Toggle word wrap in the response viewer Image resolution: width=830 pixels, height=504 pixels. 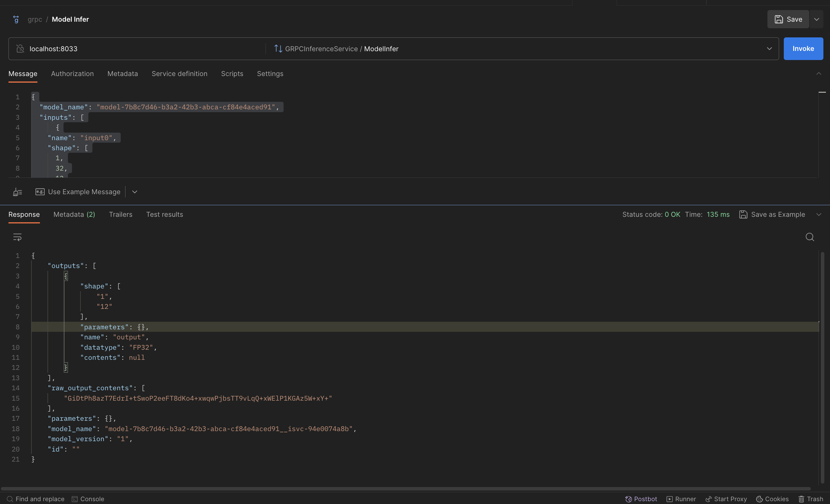tap(17, 237)
